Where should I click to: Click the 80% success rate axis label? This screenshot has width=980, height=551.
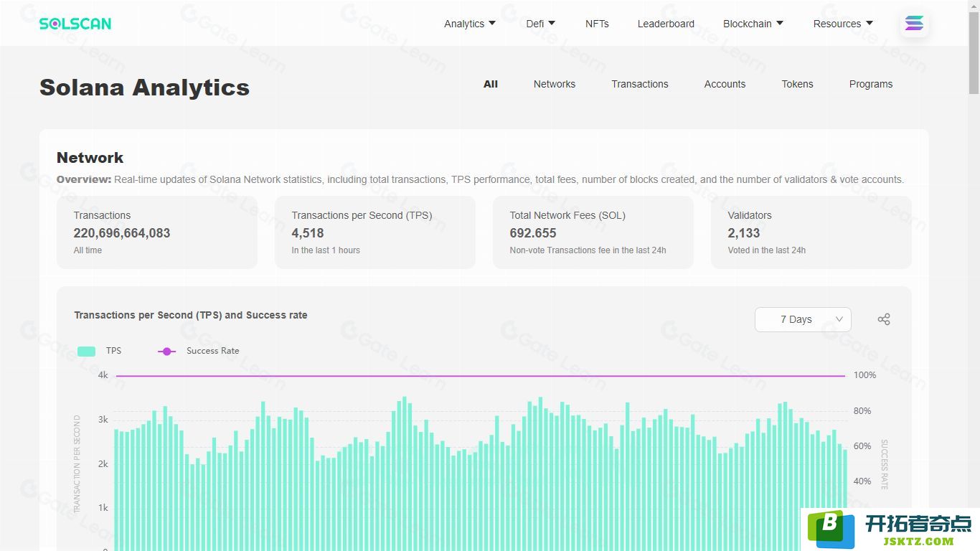(862, 411)
